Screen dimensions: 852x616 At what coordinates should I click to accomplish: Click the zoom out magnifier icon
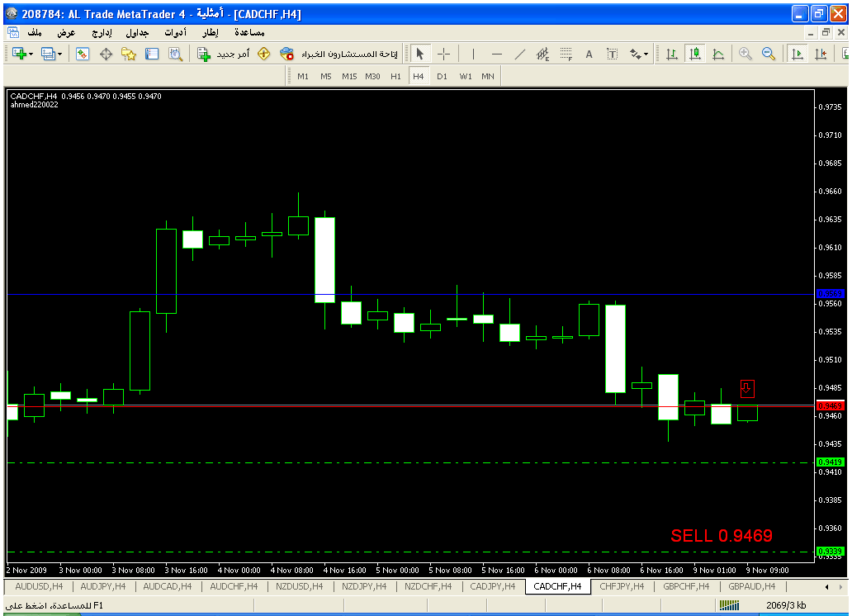(769, 54)
